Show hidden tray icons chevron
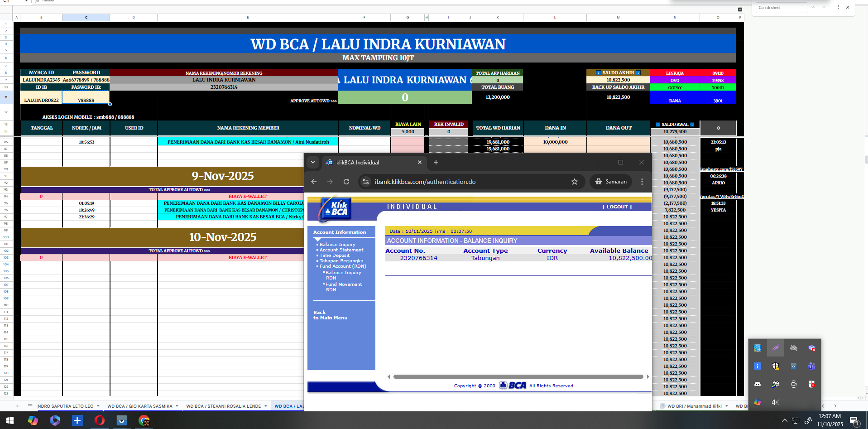This screenshot has width=868, height=429. coord(784,420)
